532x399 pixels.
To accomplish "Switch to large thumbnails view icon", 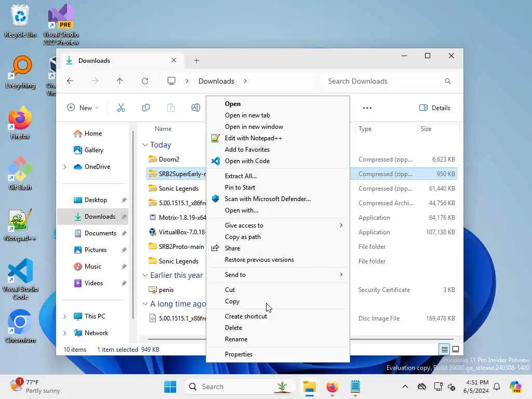I will click(456, 349).
